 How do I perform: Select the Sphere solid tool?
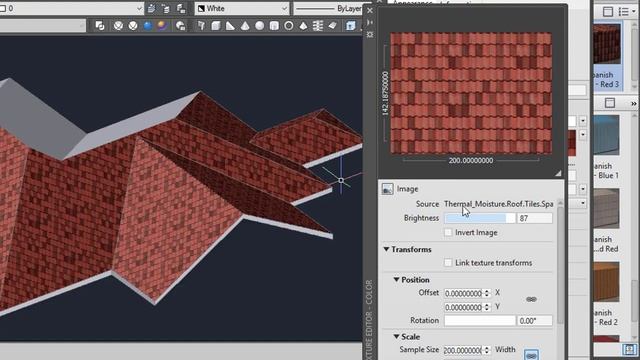[260, 26]
